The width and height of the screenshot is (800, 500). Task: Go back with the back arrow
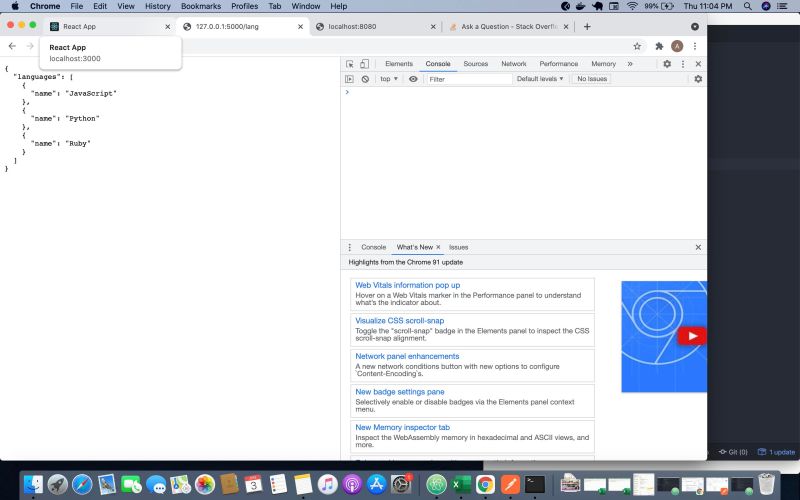[12, 46]
